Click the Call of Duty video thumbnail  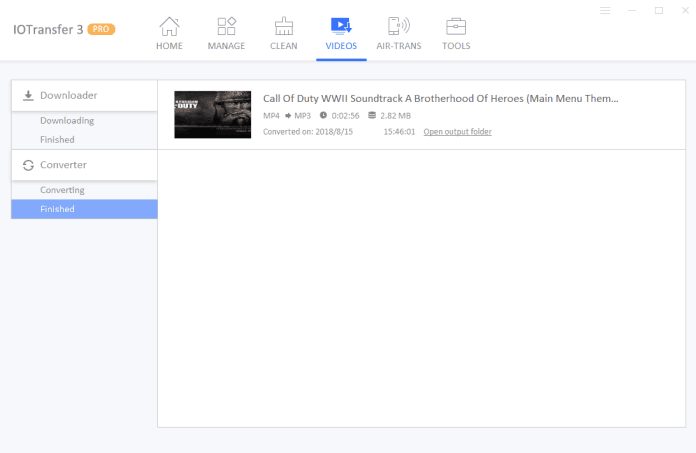213,114
